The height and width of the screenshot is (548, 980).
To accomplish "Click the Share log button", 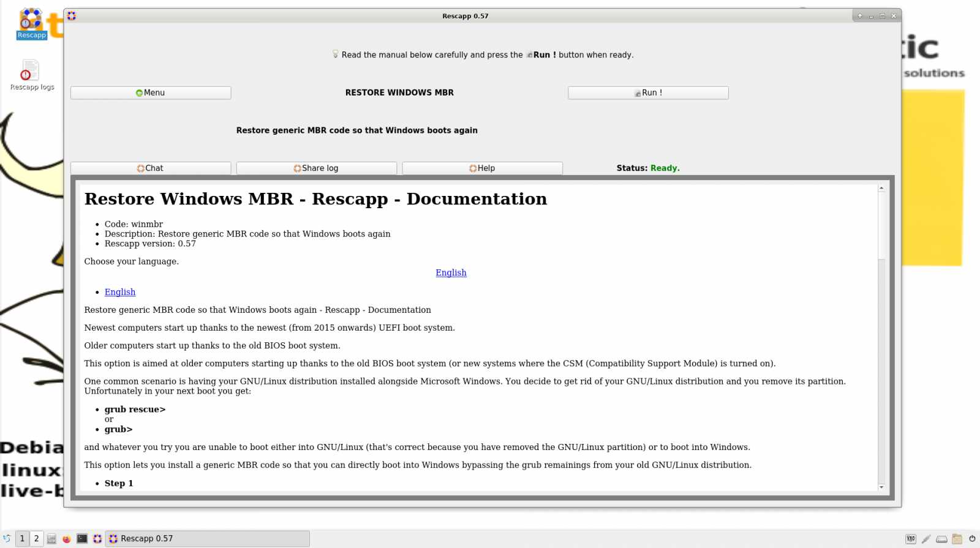I will point(317,168).
